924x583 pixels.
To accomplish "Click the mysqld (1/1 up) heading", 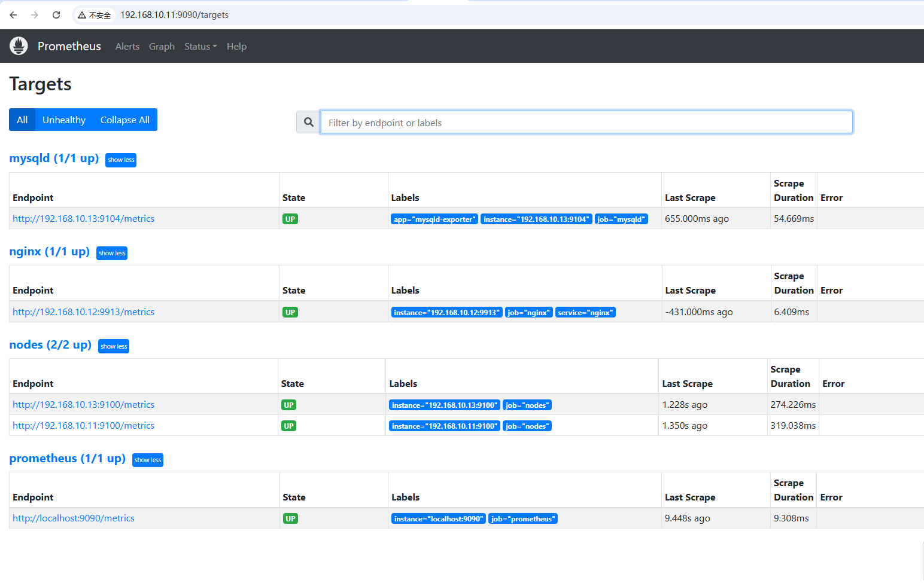I will [x=54, y=158].
